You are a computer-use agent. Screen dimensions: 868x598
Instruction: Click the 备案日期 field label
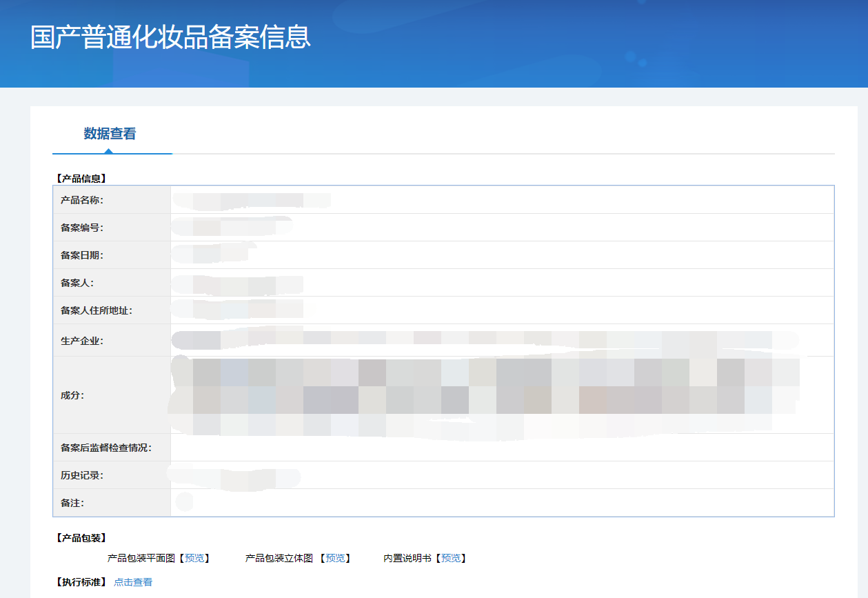click(81, 255)
